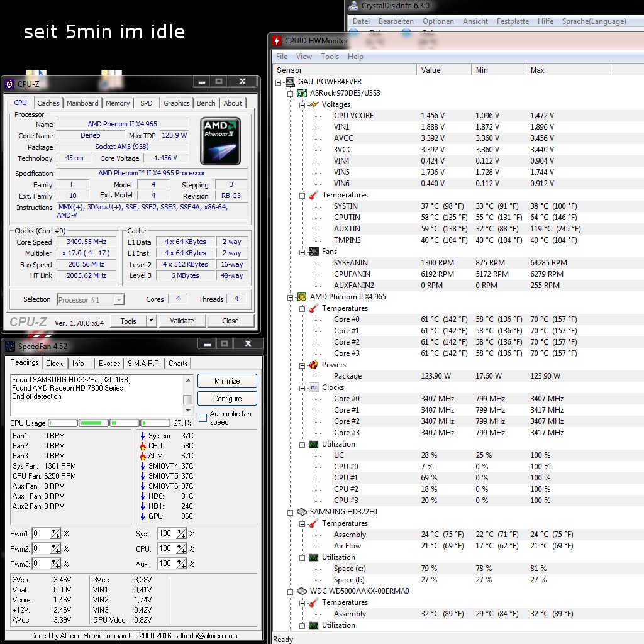The image size is (644, 644).
Task: Click the first CPU Usage bar in SpeedFan
Action: tap(63, 423)
